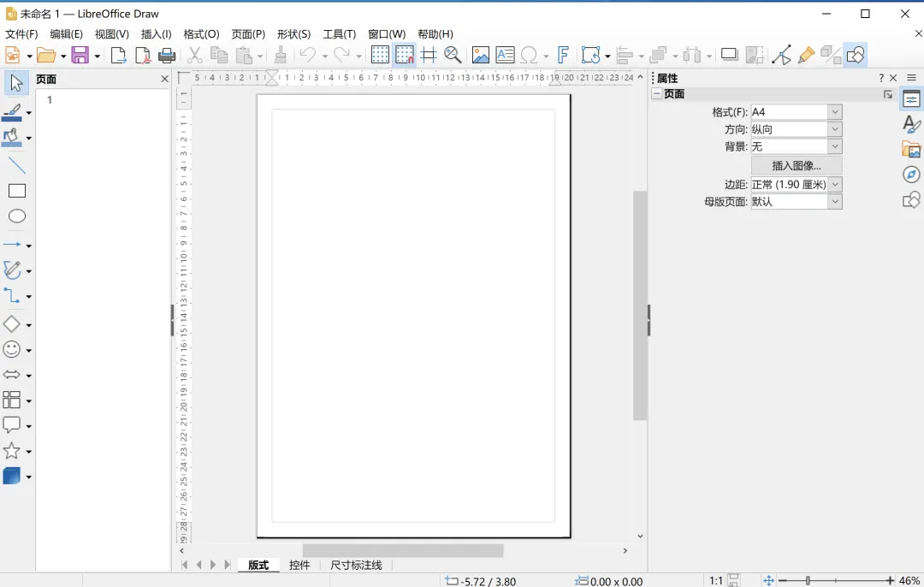Open the 编辑(E) menu
The width and height of the screenshot is (924, 587).
tap(66, 34)
